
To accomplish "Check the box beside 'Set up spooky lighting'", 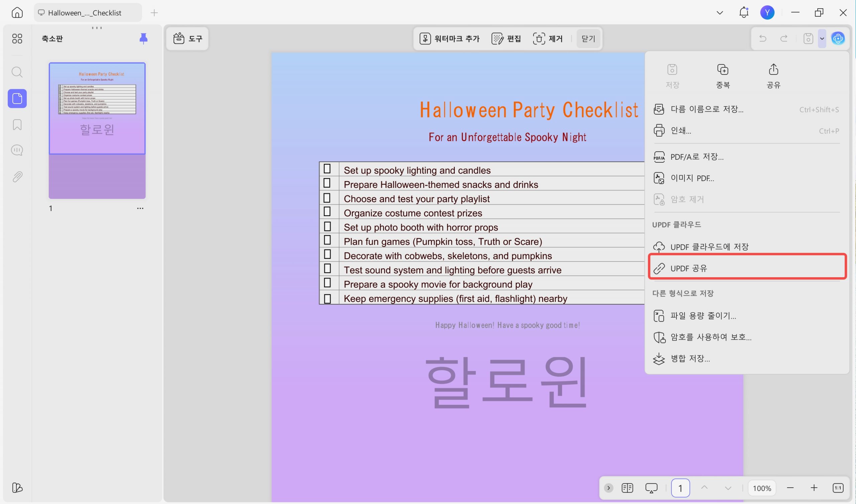I will (327, 169).
